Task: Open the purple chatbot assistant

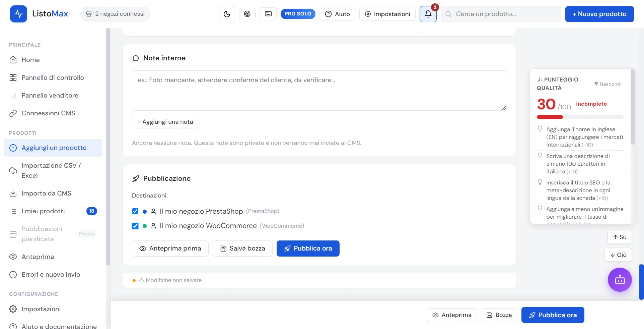Action: coord(620,280)
